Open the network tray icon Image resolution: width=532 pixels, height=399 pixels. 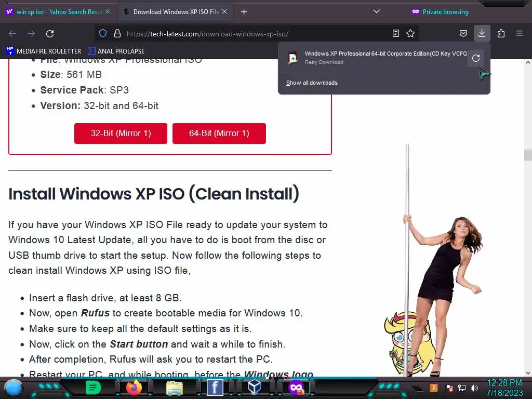[462, 388]
